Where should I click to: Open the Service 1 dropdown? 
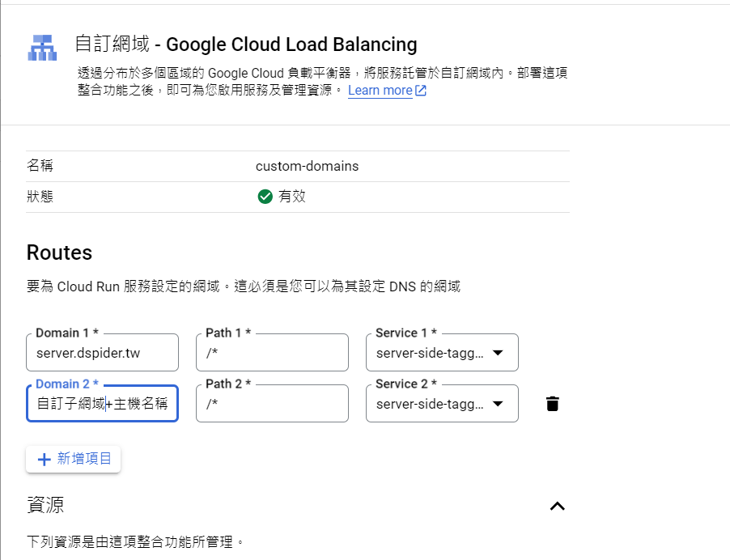pos(442,352)
